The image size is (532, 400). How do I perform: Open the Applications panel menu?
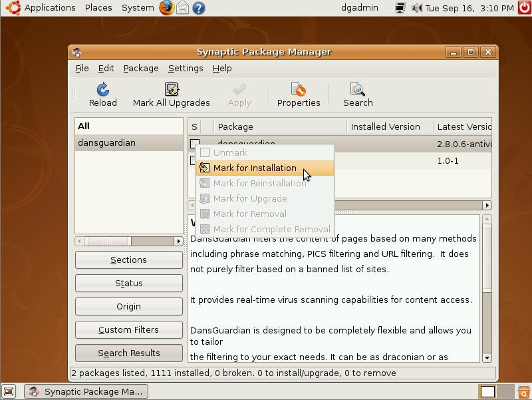pos(50,7)
